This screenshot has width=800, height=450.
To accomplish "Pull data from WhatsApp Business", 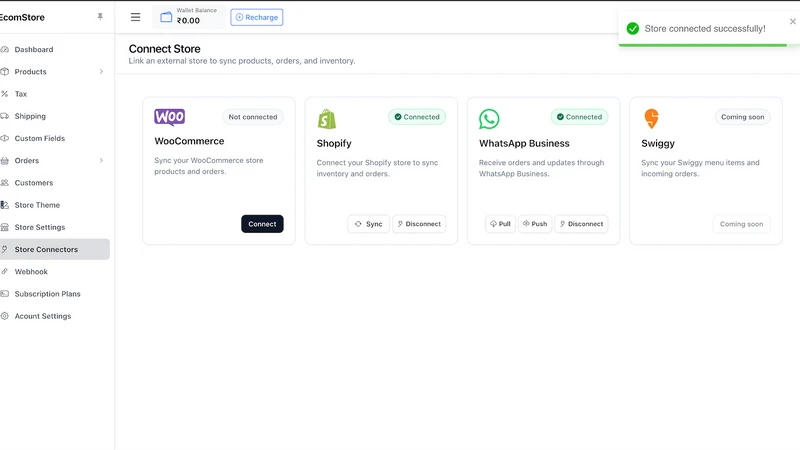I will click(x=501, y=224).
